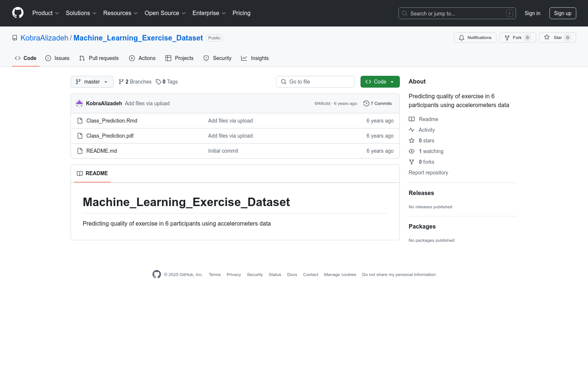Switch to the Pull requests tab

tap(99, 58)
